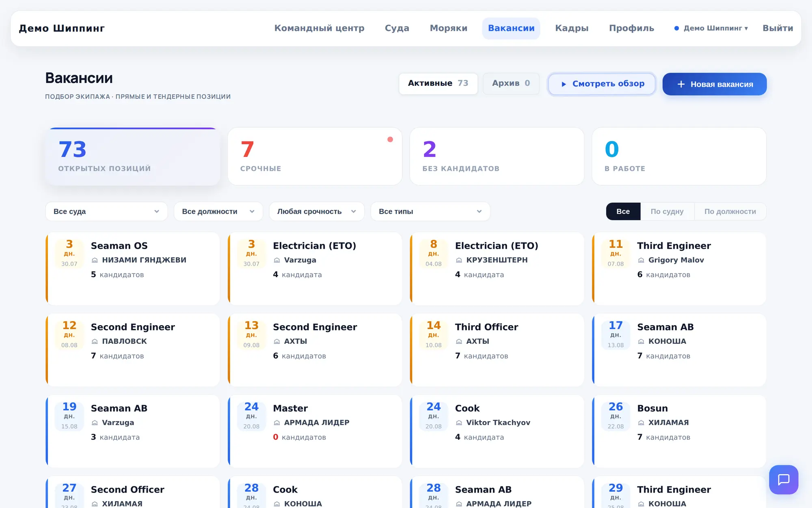This screenshot has height=508, width=812.
Task: Open Second Engineer ПАВЛОВСК vacancy
Action: pyautogui.click(x=133, y=350)
